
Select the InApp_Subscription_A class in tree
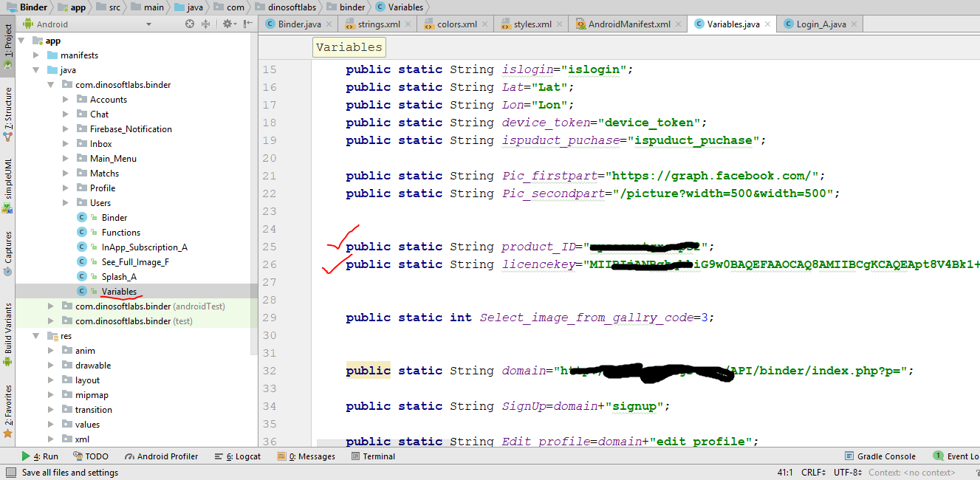(144, 247)
